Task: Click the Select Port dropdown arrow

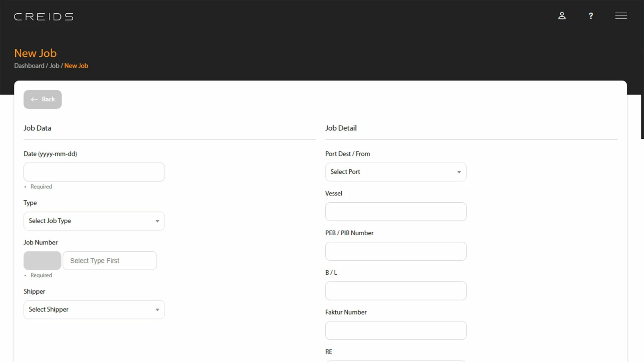Action: tap(459, 172)
